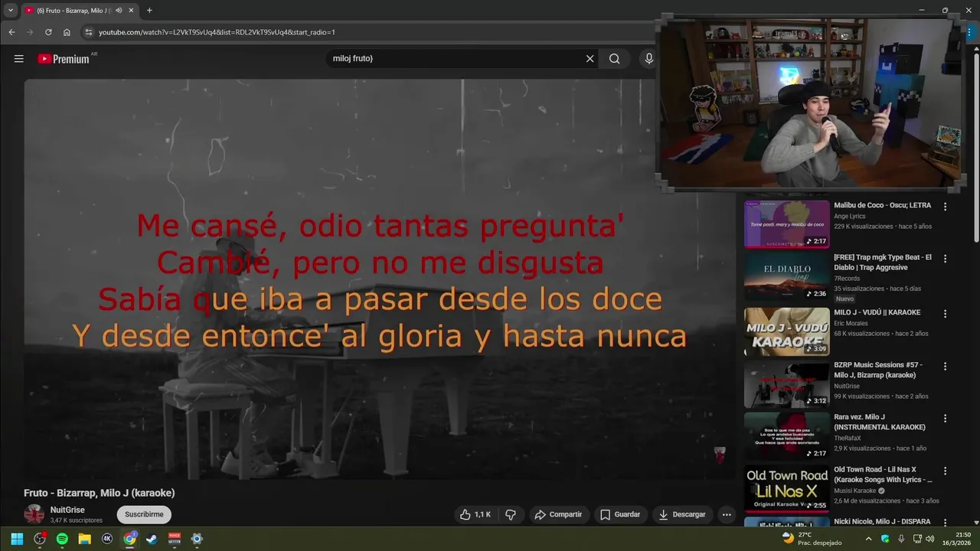The width and height of the screenshot is (980, 551).
Task: Open MILO J - VUDÚ KARAOKE thumbnail
Action: click(786, 331)
